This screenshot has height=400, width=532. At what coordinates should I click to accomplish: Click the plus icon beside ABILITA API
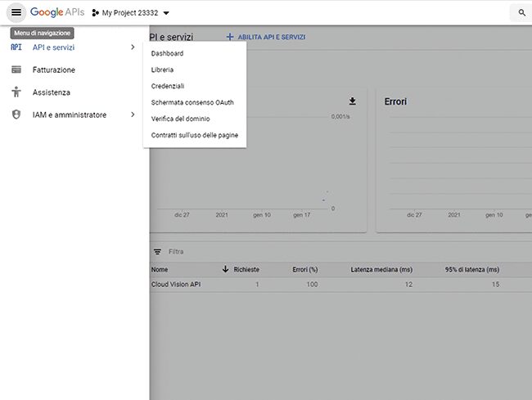click(230, 37)
